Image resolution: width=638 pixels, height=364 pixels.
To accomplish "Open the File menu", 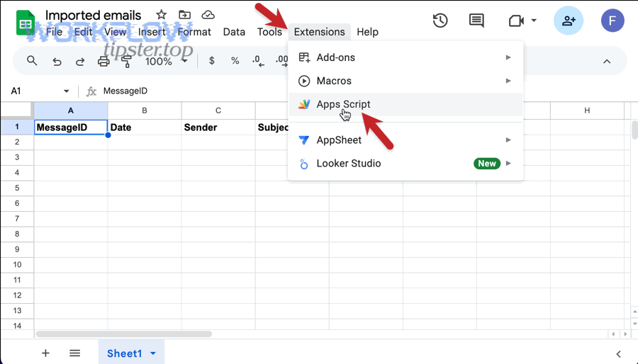I will pyautogui.click(x=54, y=32).
